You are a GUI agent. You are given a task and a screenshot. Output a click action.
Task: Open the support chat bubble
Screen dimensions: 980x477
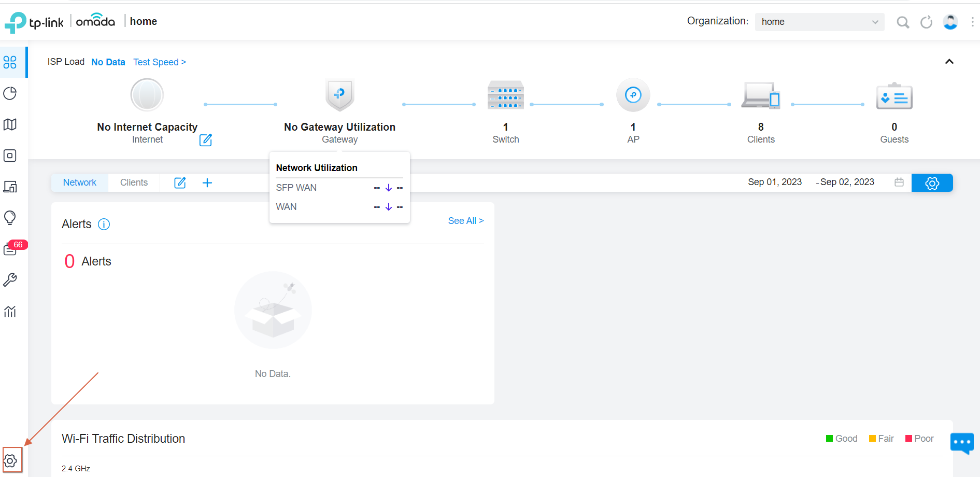[x=962, y=443]
